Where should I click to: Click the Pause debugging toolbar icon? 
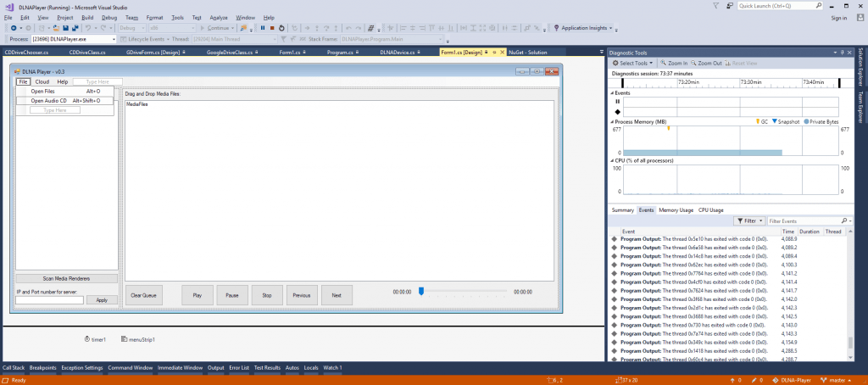point(262,28)
